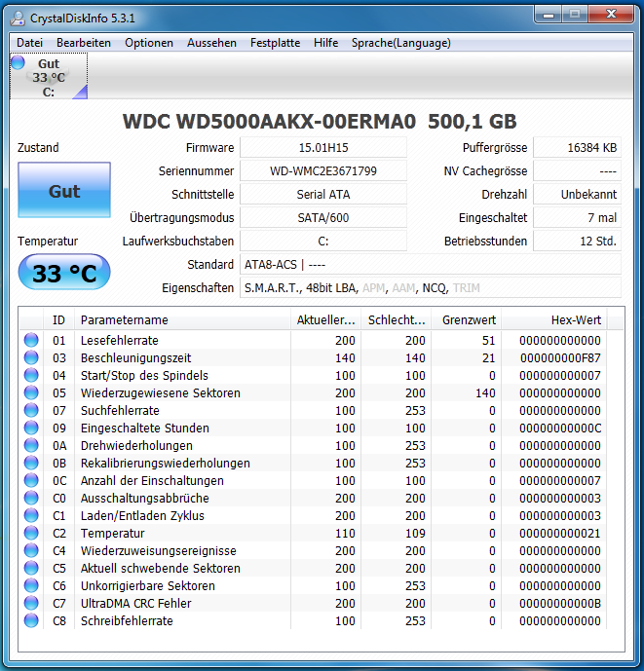Click status orb for Anzahl der Einschaltungen

tap(31, 480)
